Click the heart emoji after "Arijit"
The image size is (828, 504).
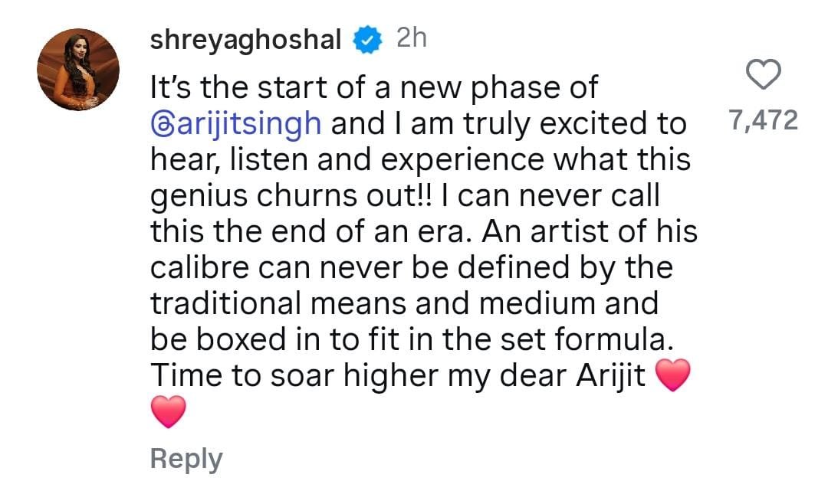point(675,377)
